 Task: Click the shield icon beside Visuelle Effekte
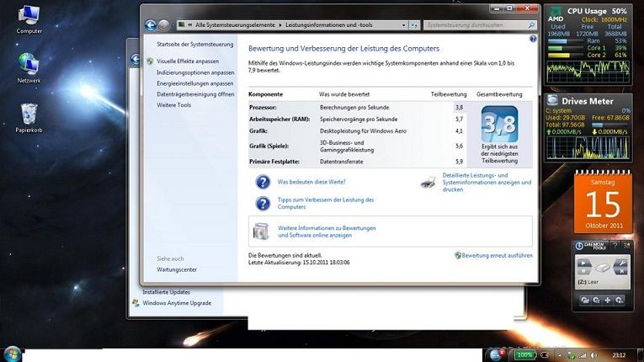tap(150, 61)
